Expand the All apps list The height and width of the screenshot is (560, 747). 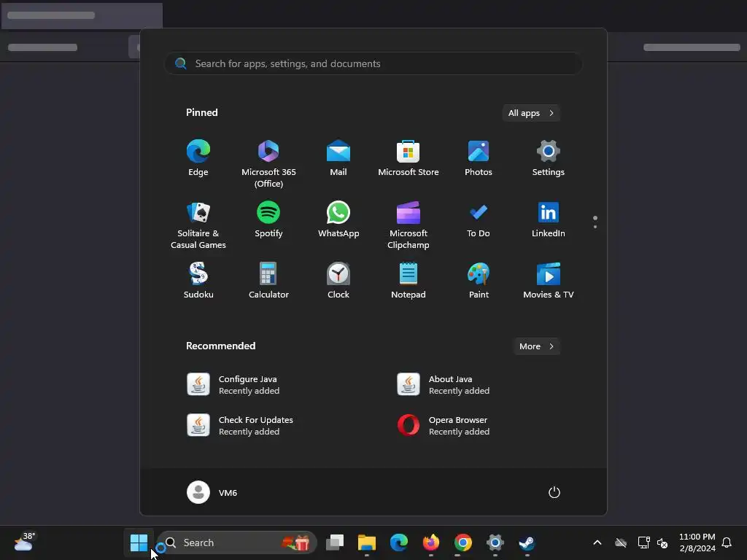coord(531,113)
